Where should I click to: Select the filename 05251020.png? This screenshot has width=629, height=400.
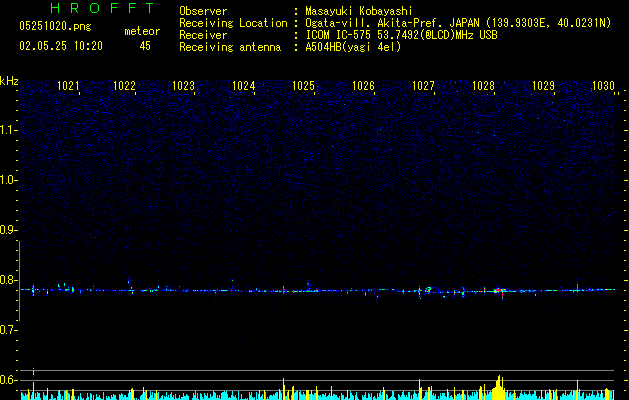(55, 26)
